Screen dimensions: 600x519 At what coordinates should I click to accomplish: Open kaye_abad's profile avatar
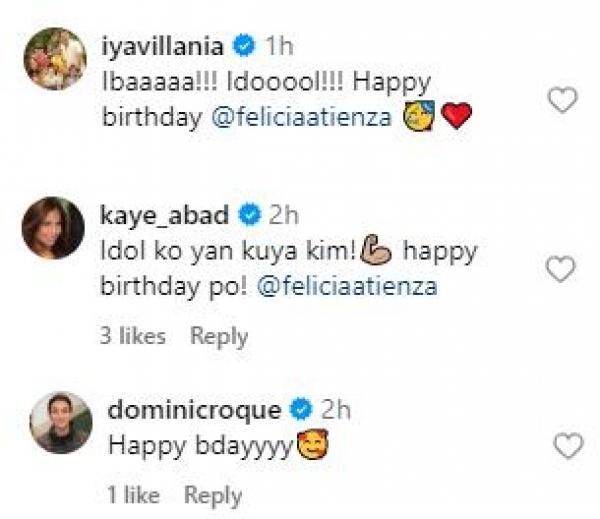point(55,229)
